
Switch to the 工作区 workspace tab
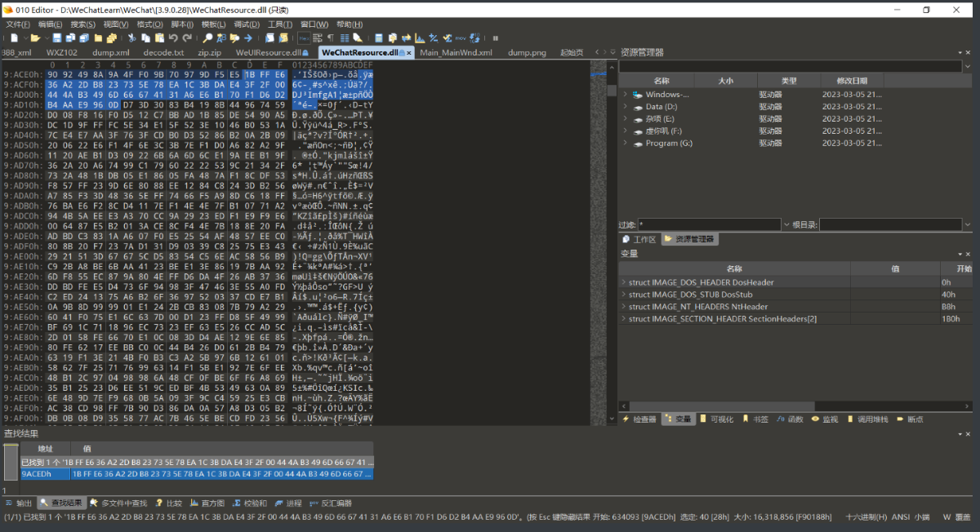click(639, 239)
